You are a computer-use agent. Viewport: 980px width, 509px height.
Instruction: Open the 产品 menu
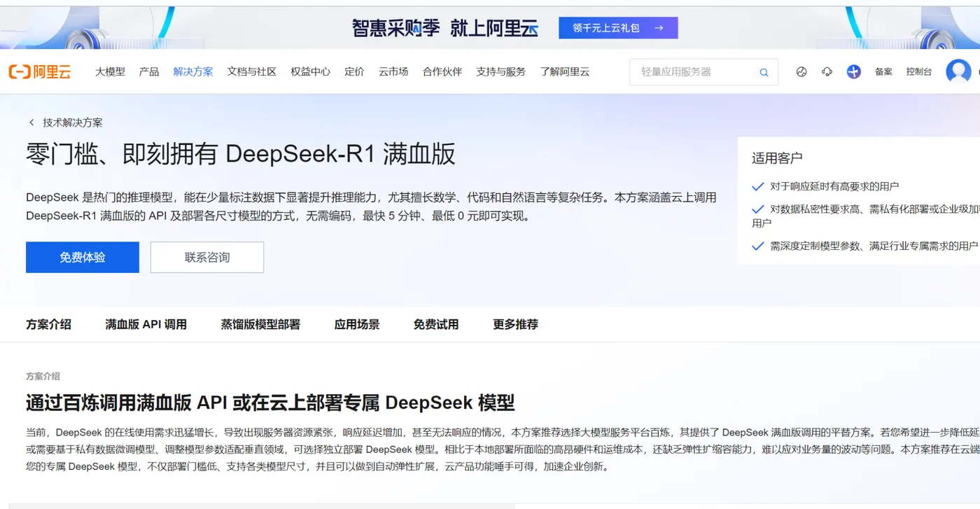pos(149,71)
